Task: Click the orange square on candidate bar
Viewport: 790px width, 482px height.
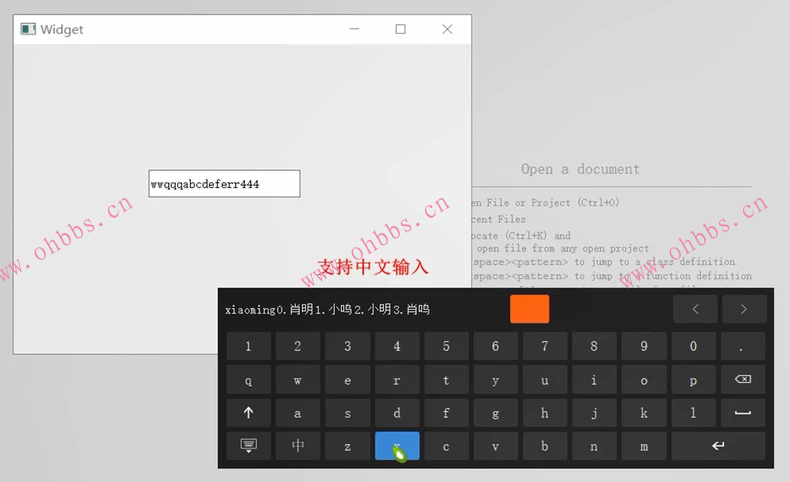Action: pyautogui.click(x=530, y=309)
